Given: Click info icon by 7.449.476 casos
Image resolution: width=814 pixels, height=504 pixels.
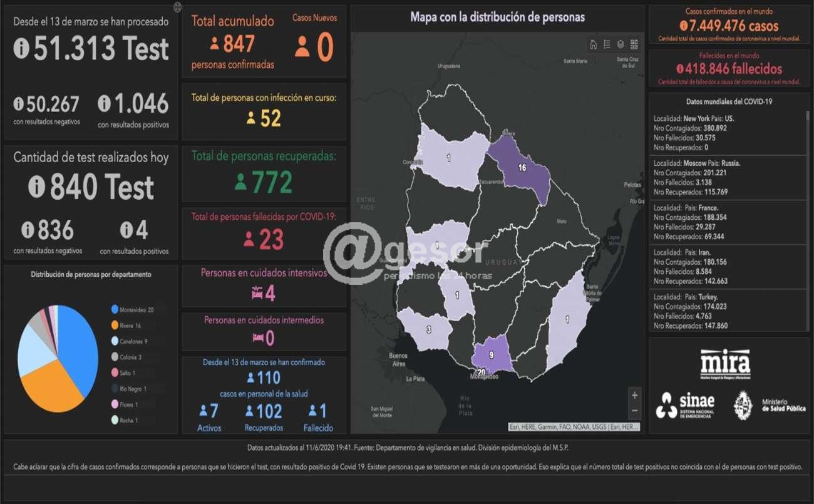Looking at the screenshot, I should click(x=683, y=26).
